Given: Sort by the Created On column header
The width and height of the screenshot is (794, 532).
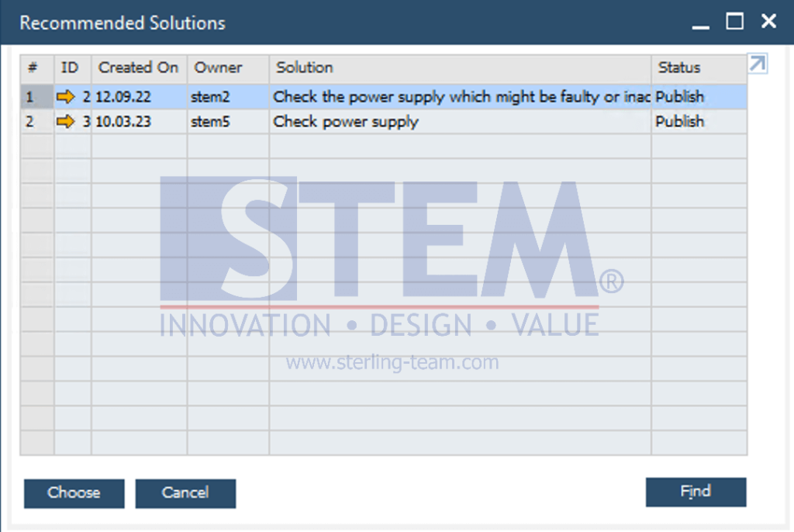Looking at the screenshot, I should (x=139, y=67).
